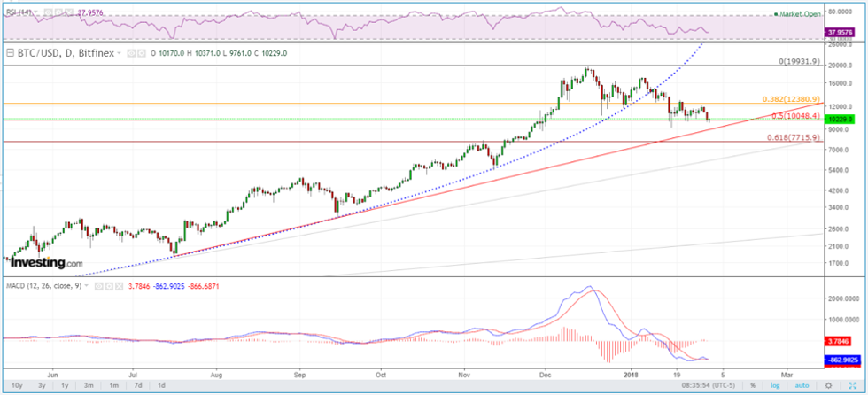Switch to the 10y time range
868x395 pixels.
(17, 386)
